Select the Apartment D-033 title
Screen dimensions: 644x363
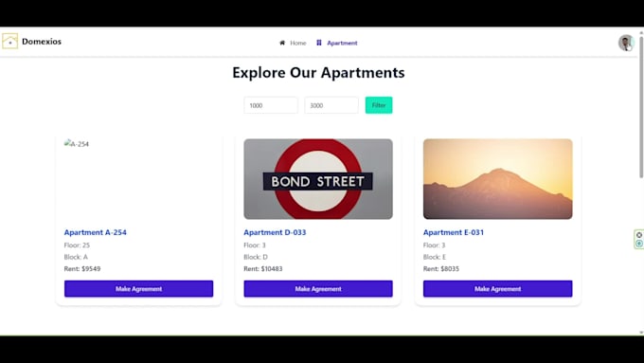(275, 232)
